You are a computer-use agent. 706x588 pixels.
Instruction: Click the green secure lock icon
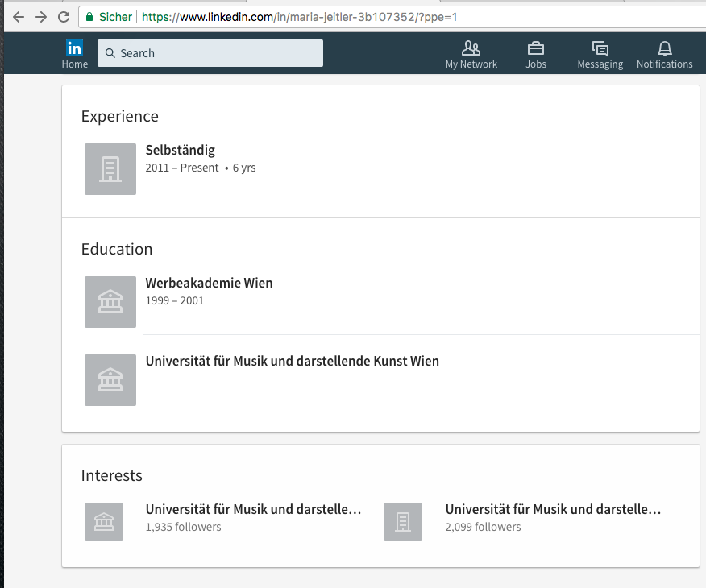(89, 17)
